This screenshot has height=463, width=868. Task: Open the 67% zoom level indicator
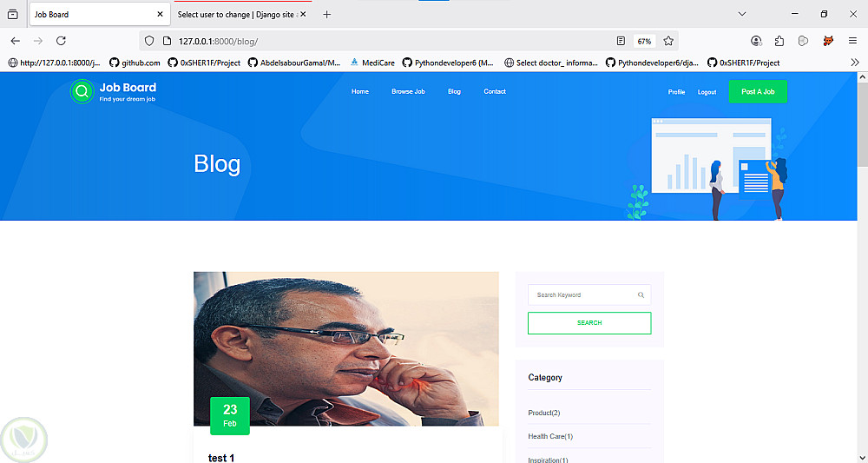click(x=644, y=41)
